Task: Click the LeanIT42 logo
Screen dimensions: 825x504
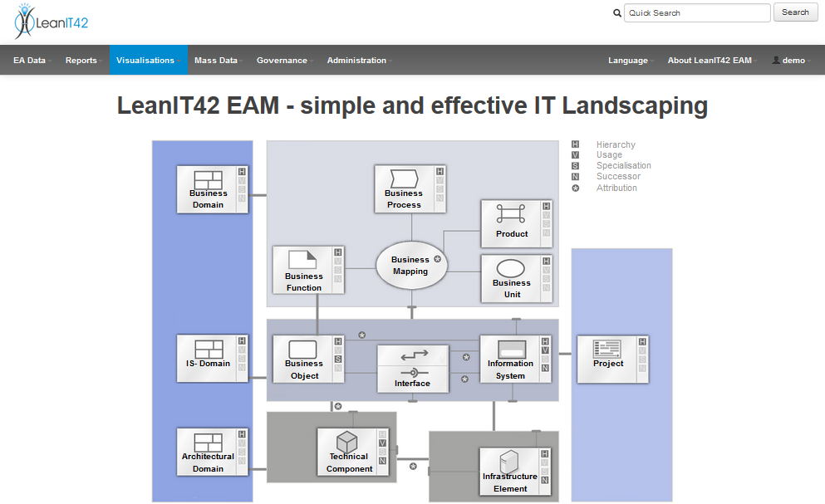Action: (x=50, y=21)
